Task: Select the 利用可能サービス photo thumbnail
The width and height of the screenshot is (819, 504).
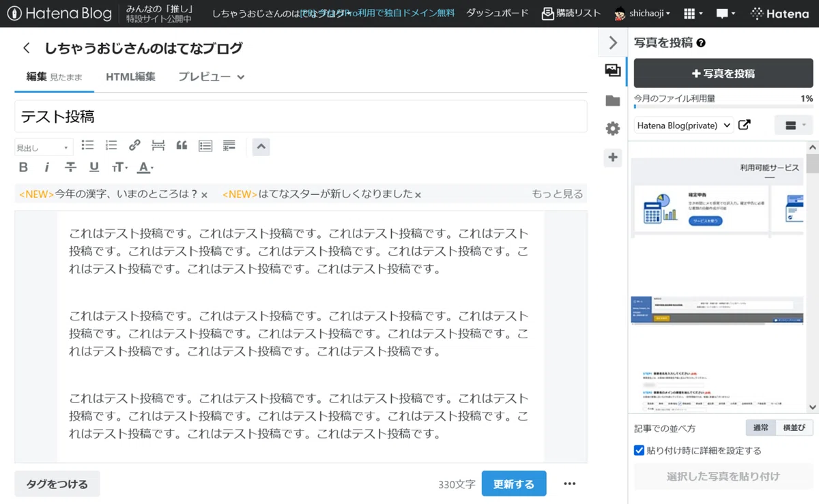Action: (x=718, y=198)
